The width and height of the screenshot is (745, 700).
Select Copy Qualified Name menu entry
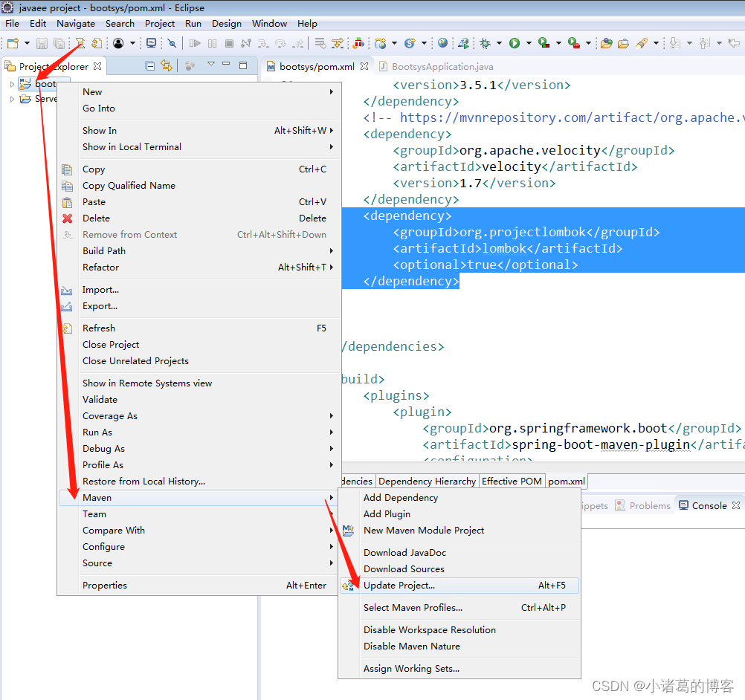[199, 186]
